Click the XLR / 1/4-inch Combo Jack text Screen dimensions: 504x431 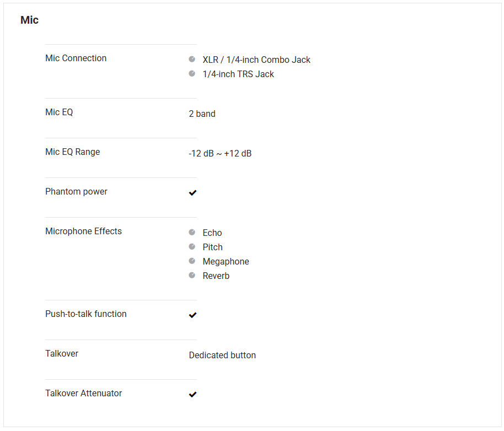point(256,60)
